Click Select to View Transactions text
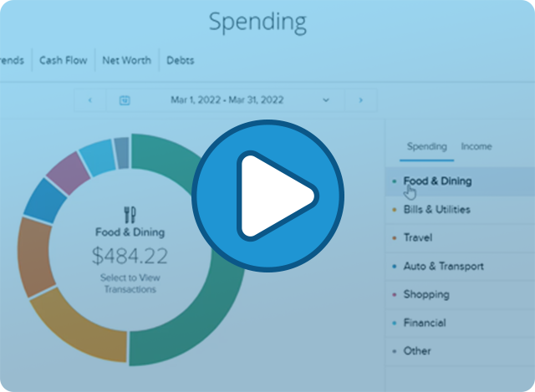535x392 pixels. click(x=130, y=283)
